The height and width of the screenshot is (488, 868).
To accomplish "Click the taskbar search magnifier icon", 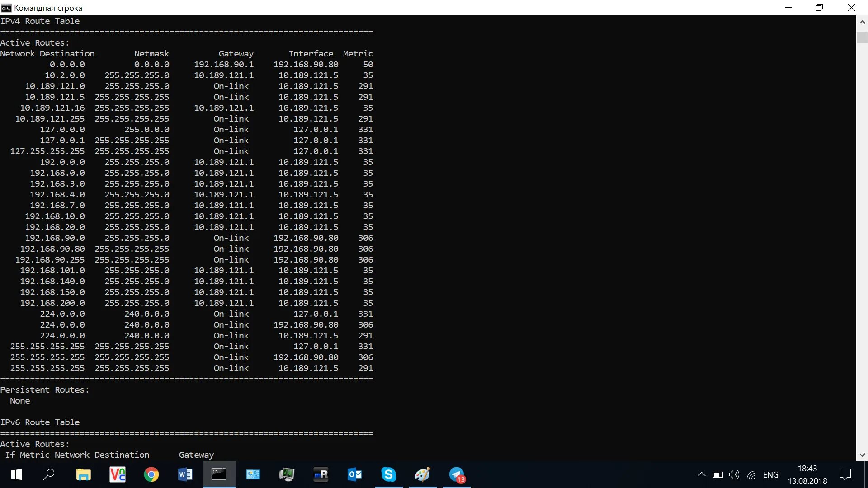I will [x=49, y=474].
